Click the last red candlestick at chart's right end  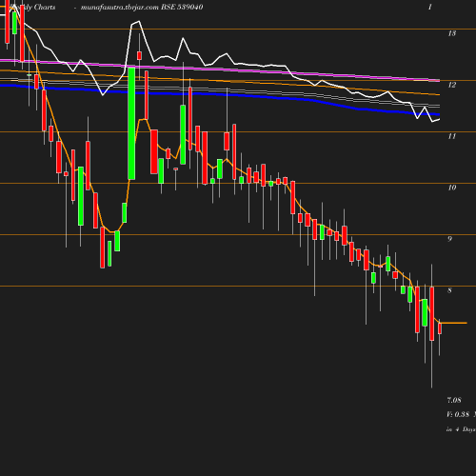pos(440,328)
